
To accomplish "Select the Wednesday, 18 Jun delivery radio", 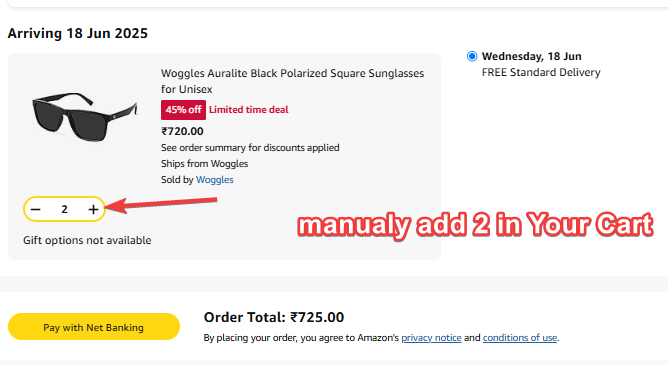I will point(472,56).
